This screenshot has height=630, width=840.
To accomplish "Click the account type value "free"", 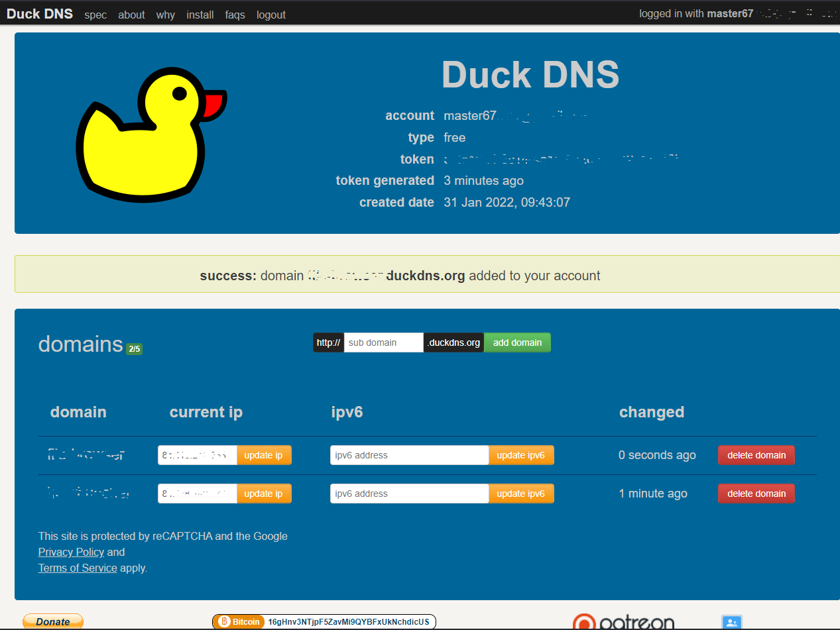I will [x=455, y=138].
